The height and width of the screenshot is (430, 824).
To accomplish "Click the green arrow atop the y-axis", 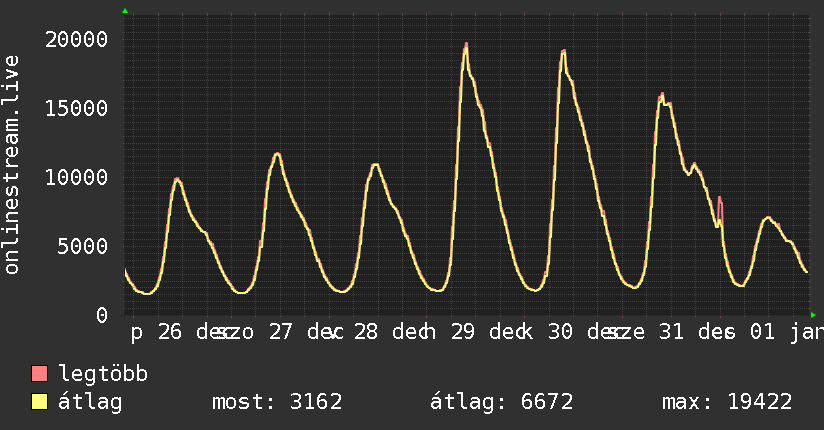I will 125,11.
